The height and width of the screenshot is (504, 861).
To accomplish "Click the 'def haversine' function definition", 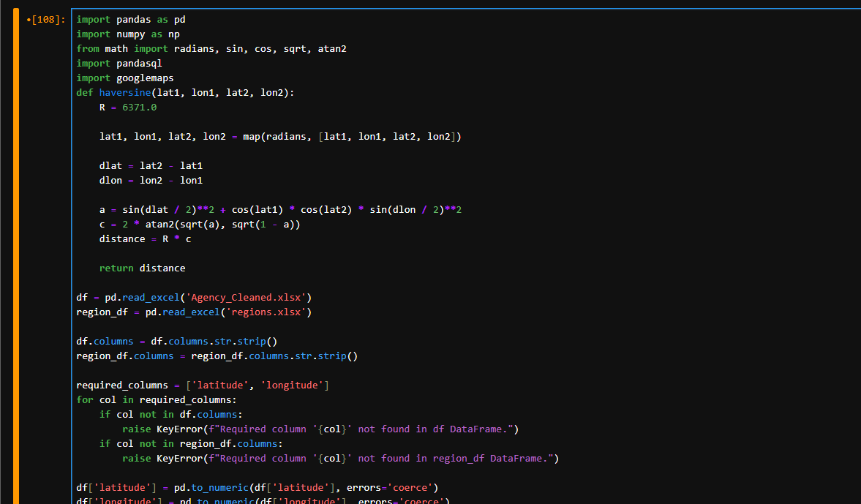I will [185, 93].
